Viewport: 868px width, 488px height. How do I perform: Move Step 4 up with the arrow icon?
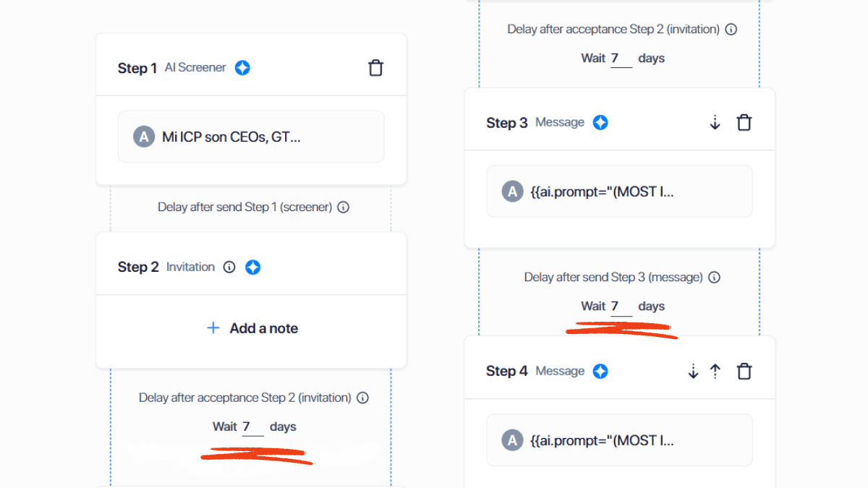tap(715, 371)
